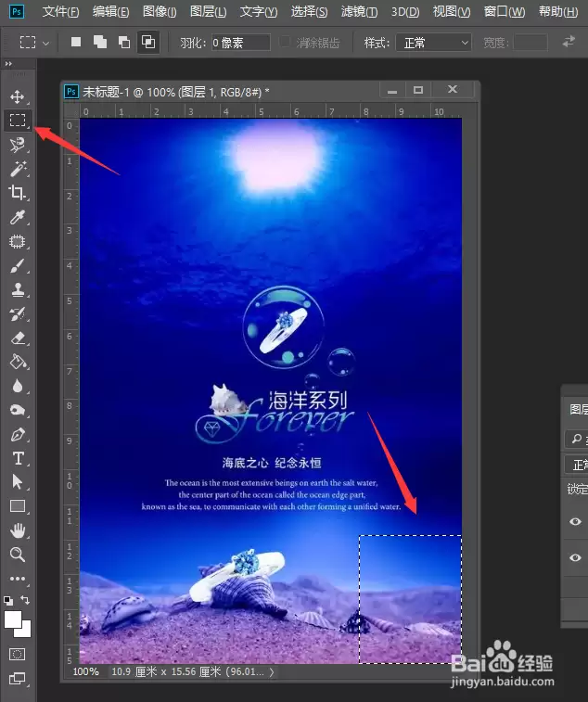Open the 文件(F) menu
The height and width of the screenshot is (702, 588).
tap(60, 11)
